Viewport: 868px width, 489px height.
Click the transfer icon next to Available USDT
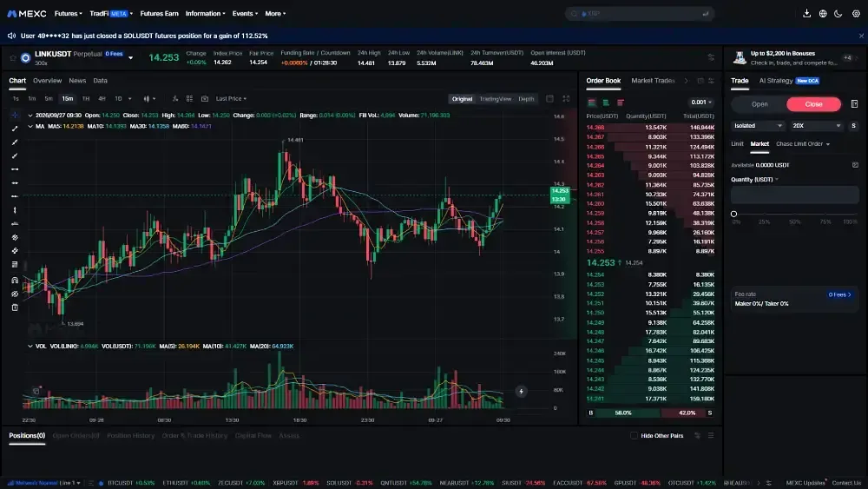855,165
